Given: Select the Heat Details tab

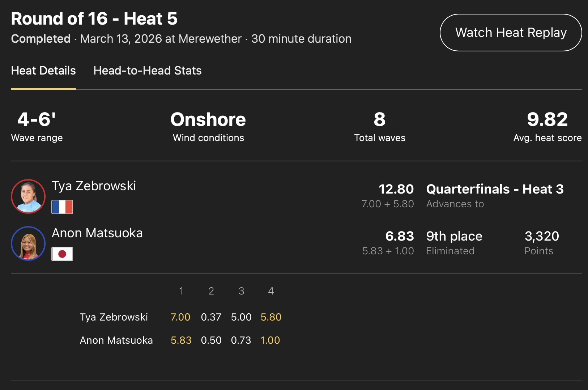Looking at the screenshot, I should 43,71.
